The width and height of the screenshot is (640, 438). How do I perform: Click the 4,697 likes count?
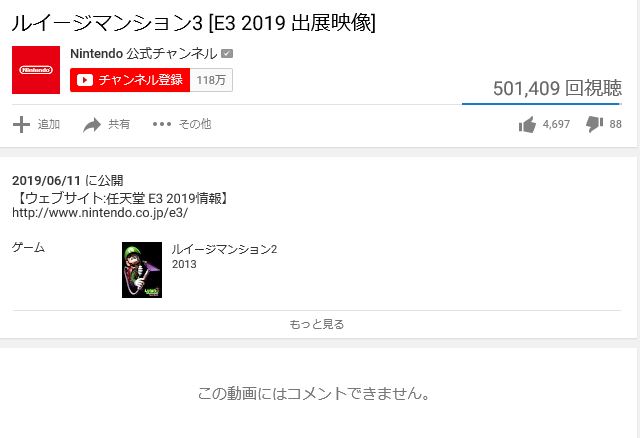556,124
